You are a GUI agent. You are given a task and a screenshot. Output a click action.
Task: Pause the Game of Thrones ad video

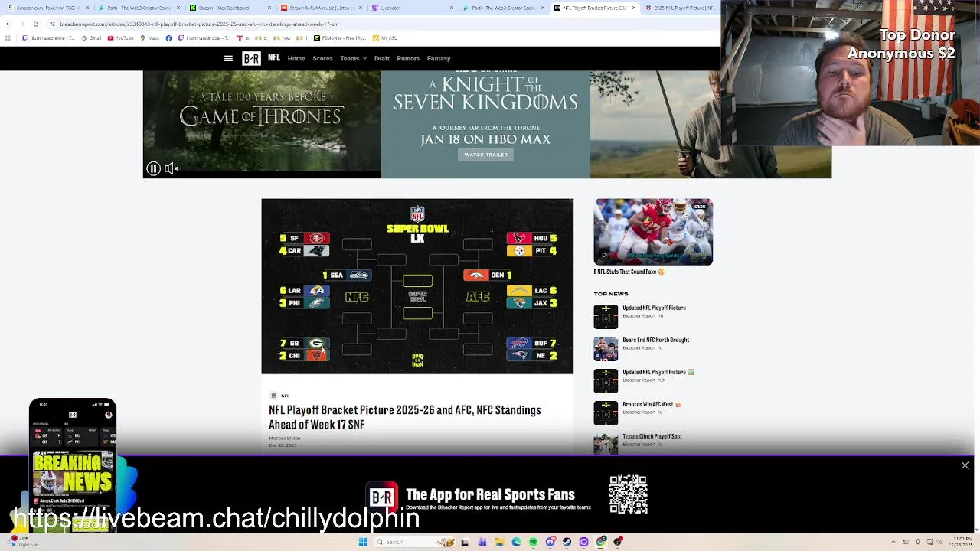(x=153, y=168)
